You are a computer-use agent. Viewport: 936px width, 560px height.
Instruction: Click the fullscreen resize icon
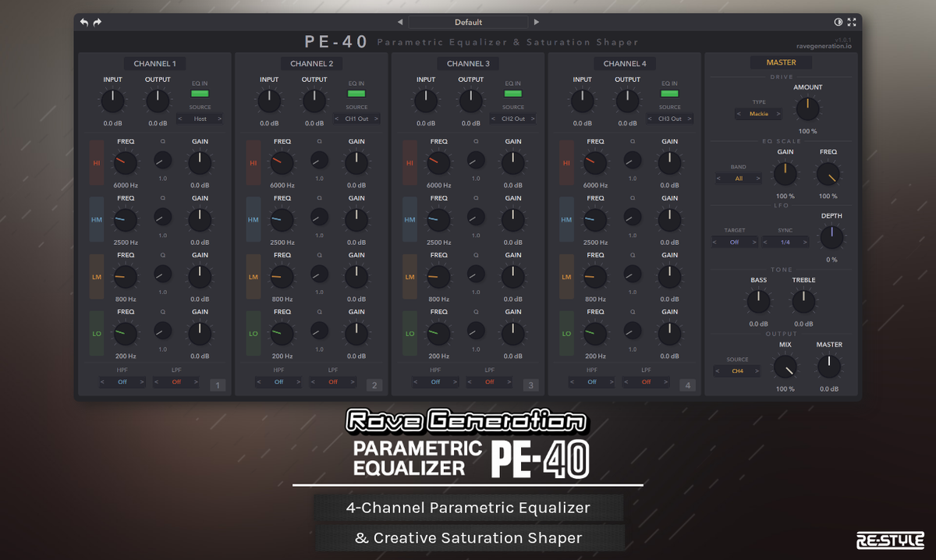(852, 22)
